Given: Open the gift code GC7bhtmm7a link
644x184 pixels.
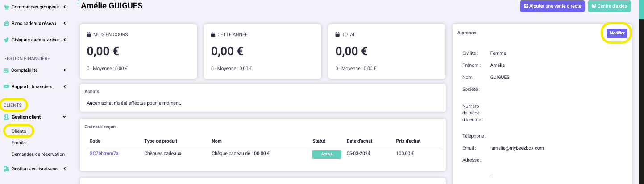Looking at the screenshot, I should click(x=104, y=153).
